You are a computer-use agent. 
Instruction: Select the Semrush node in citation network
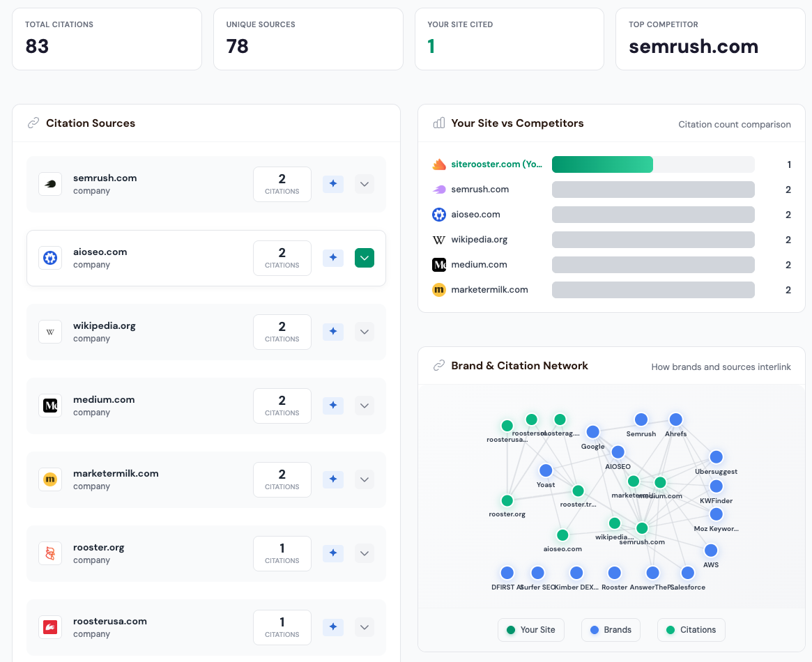click(x=641, y=419)
